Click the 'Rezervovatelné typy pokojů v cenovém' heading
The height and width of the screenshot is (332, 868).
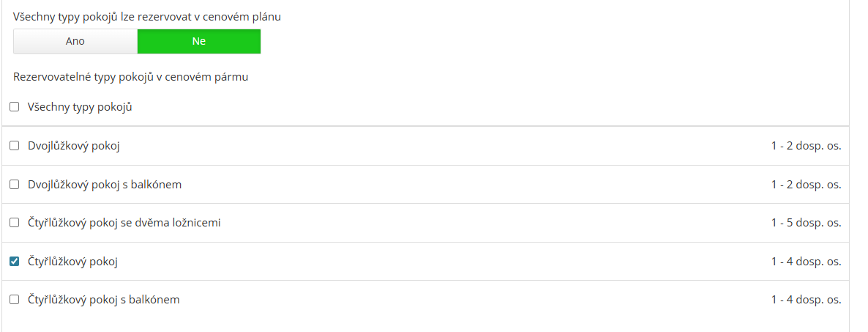[131, 76]
